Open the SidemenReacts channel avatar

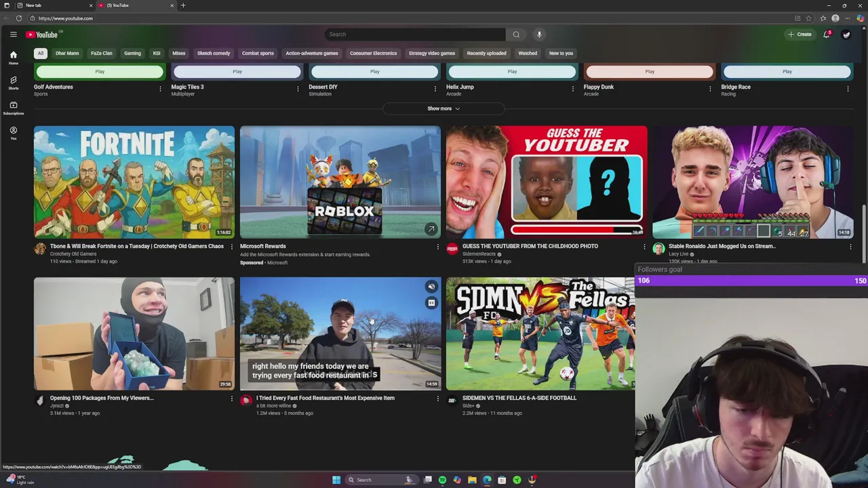[452, 249]
